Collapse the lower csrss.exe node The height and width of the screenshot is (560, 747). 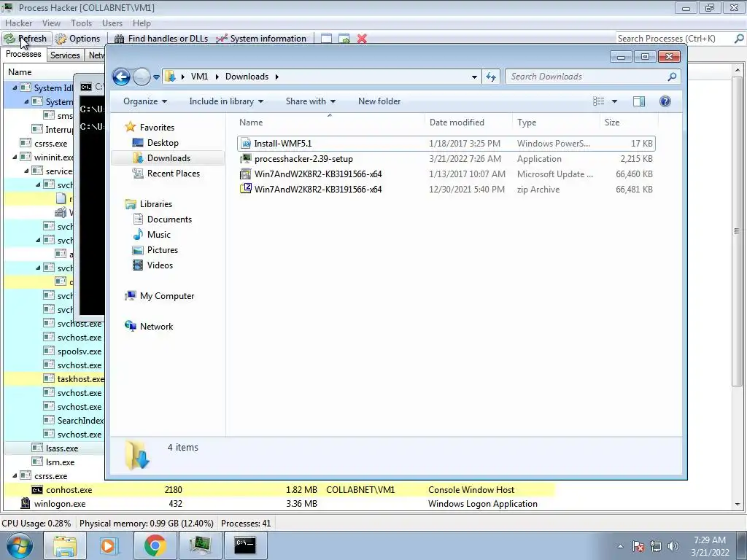click(15, 475)
